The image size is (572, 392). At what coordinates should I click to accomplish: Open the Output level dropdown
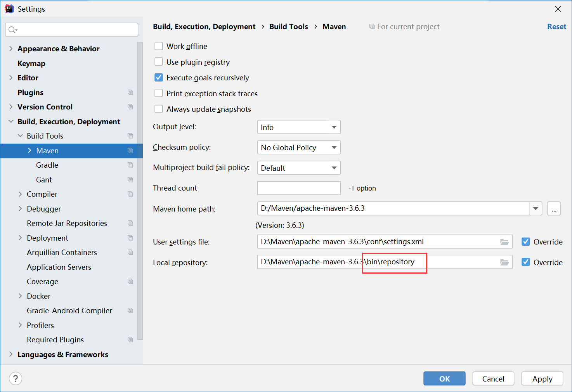click(299, 127)
